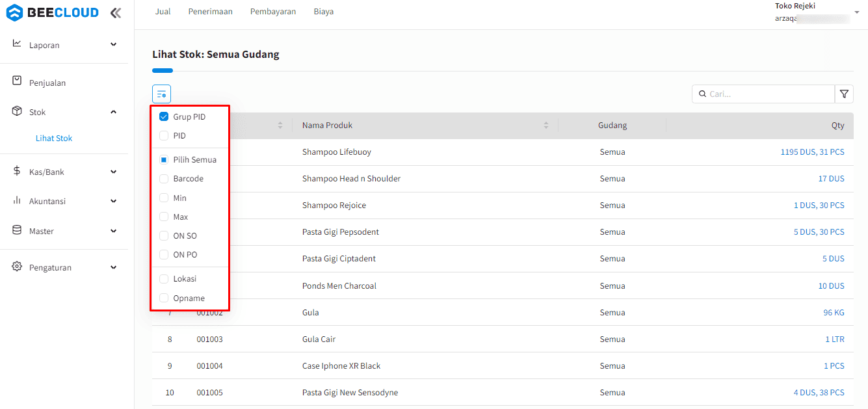Tick the ON PO checkbox
The image size is (868, 409).
pos(164,254)
